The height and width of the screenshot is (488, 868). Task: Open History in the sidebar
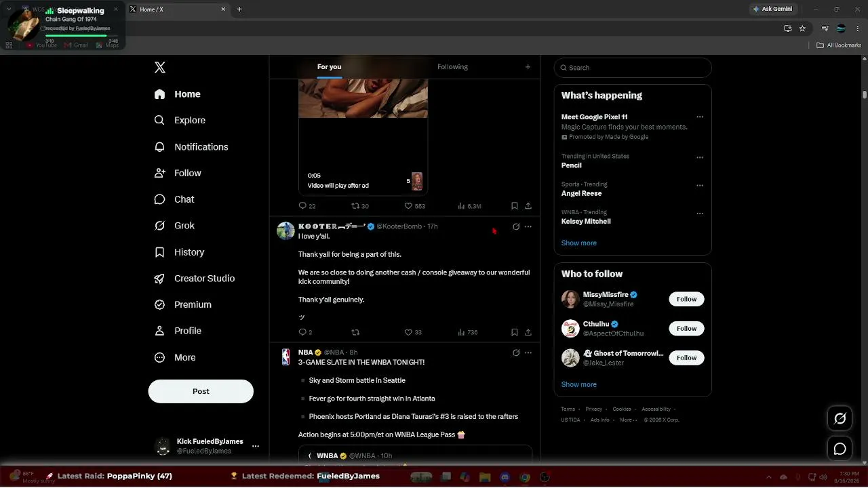coord(179,252)
